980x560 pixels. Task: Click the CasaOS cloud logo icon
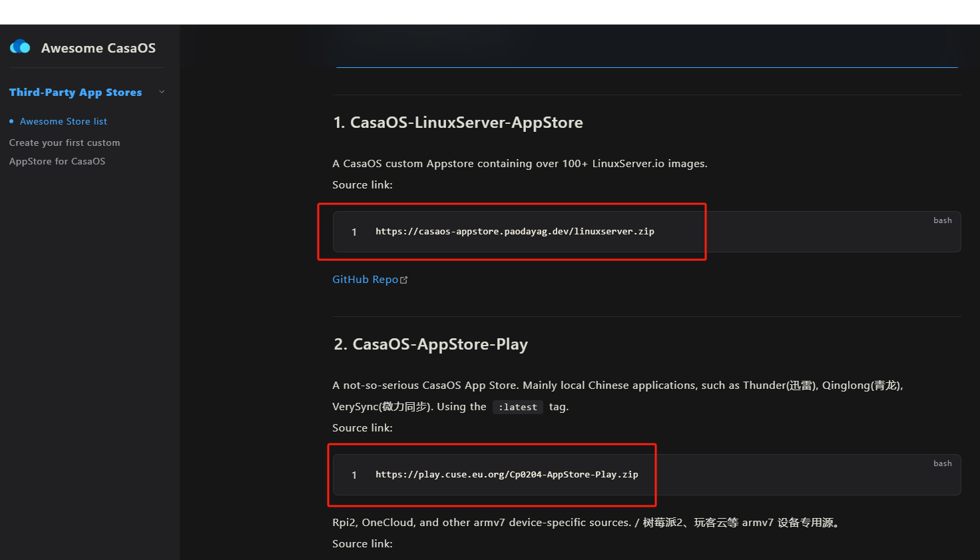(x=20, y=47)
